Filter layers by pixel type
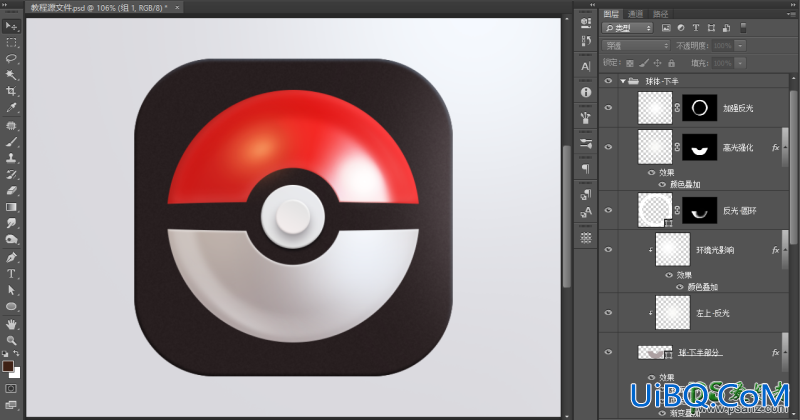The width and height of the screenshot is (800, 420). tap(666, 28)
